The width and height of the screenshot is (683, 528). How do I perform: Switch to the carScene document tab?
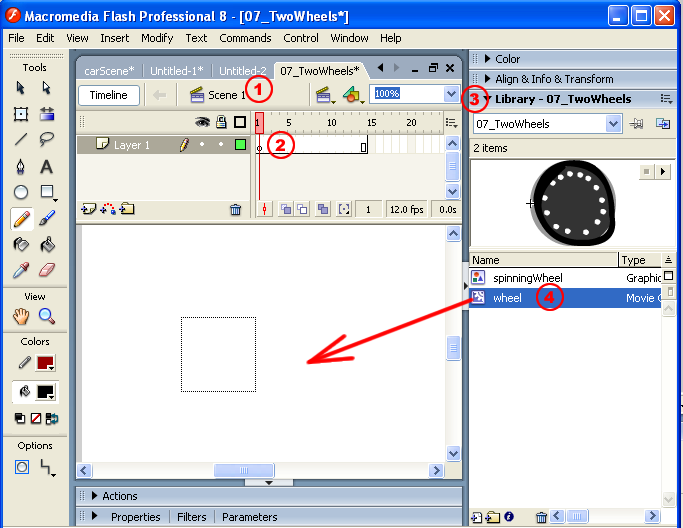tap(110, 71)
